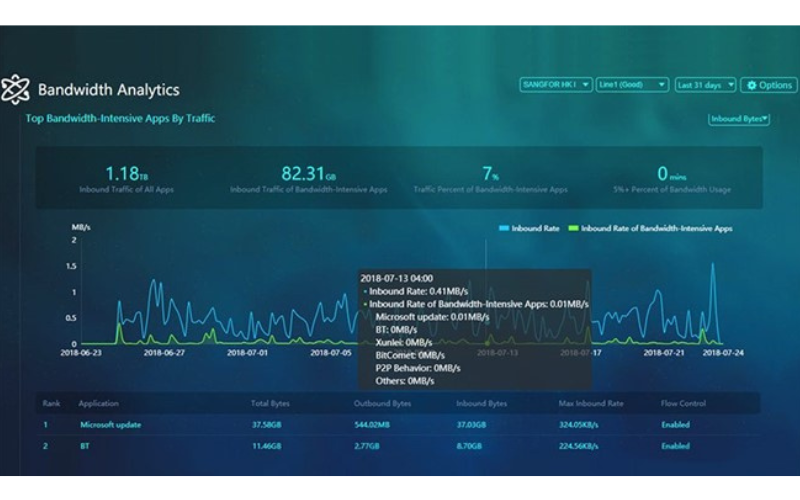This screenshot has width=800, height=500.
Task: Click the rank 1 cell
Action: click(45, 424)
